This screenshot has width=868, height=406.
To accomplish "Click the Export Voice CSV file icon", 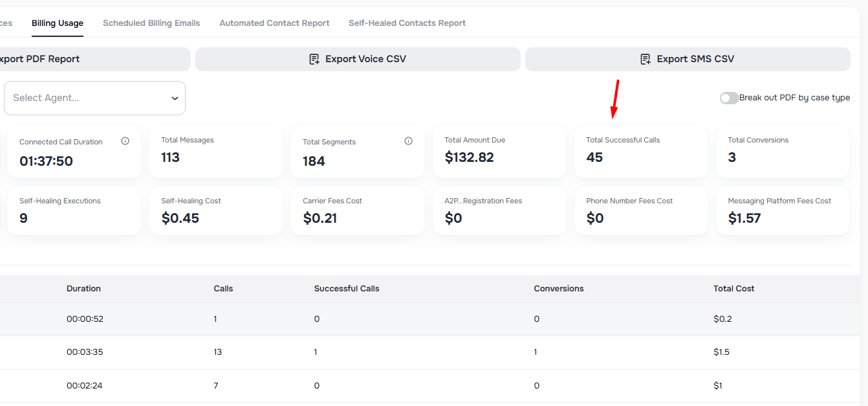I will click(x=314, y=60).
